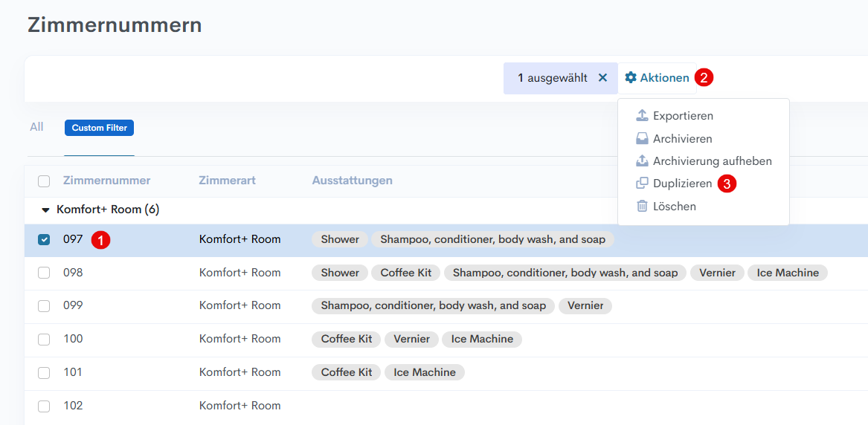Tick the select-all header checkbox
Image resolution: width=868 pixels, height=425 pixels.
pyautogui.click(x=44, y=181)
